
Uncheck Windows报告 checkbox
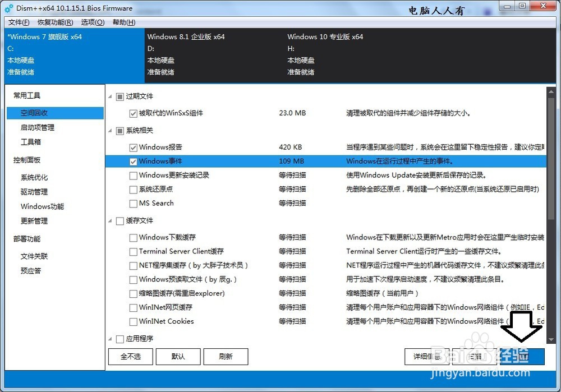click(x=133, y=147)
